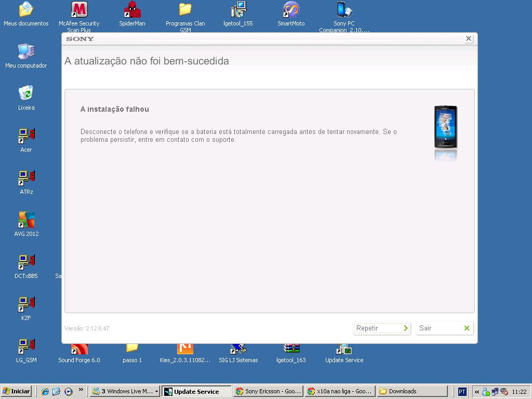Screen dimensions: 532x399
Task: Expand quick launch overflow chevron
Action: coord(81,389)
